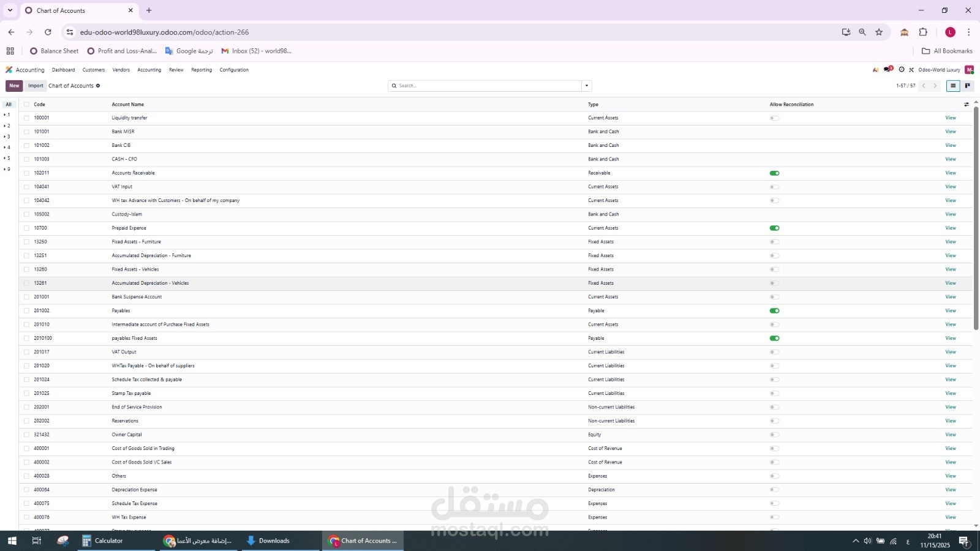
Task: Open the Google Translate bookmark
Action: [x=189, y=51]
